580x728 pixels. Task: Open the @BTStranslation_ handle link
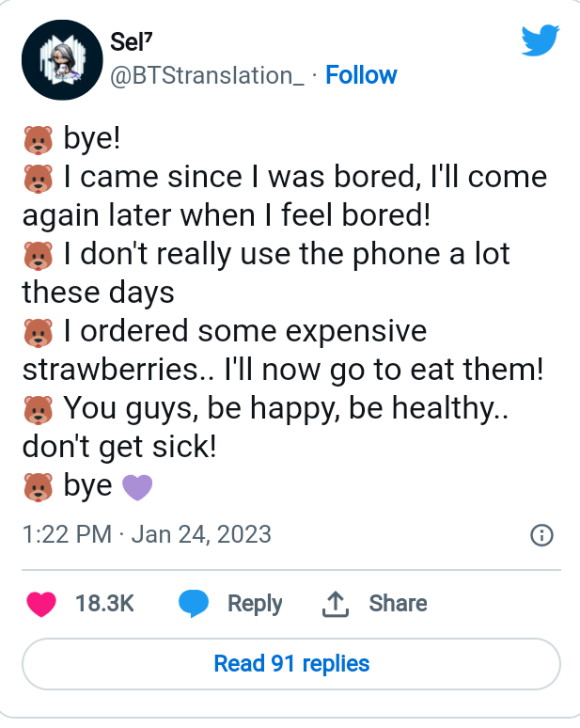click(x=207, y=75)
